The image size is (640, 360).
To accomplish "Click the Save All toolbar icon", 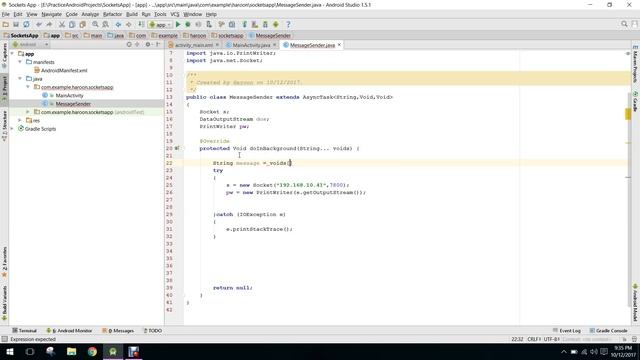I will [16, 24].
